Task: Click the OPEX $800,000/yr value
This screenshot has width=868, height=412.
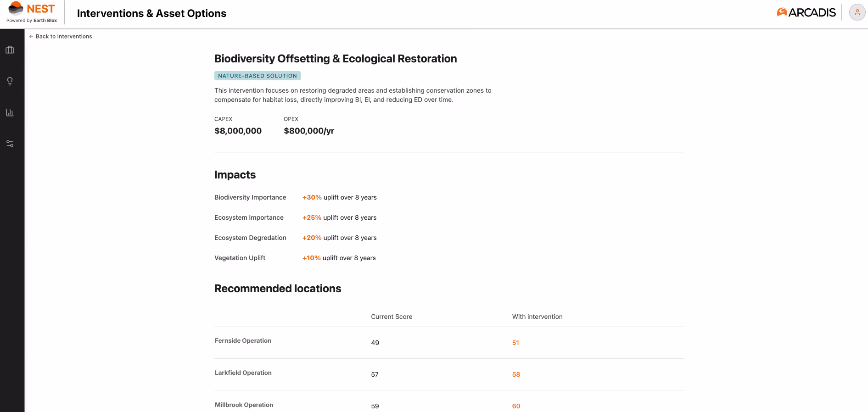Action: (x=309, y=131)
